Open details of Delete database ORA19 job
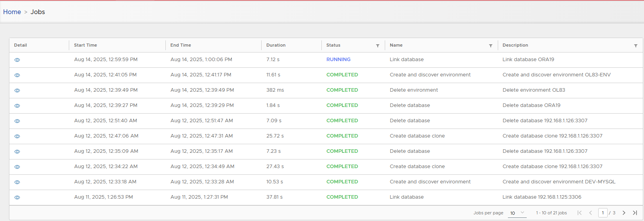Viewport: 644px width, 221px height. (17, 106)
